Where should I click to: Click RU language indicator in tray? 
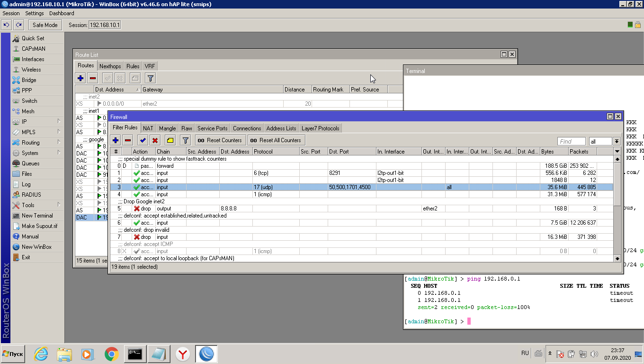pyautogui.click(x=525, y=353)
